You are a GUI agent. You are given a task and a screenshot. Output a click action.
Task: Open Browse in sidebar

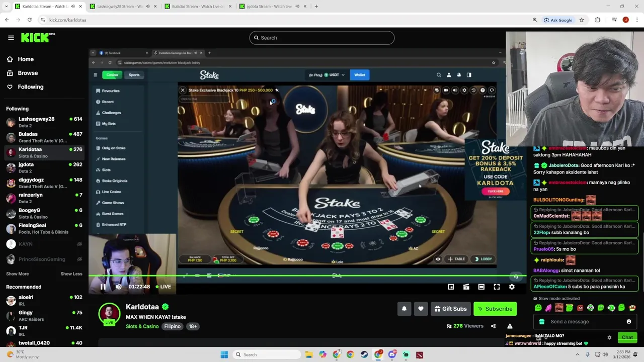22,73
